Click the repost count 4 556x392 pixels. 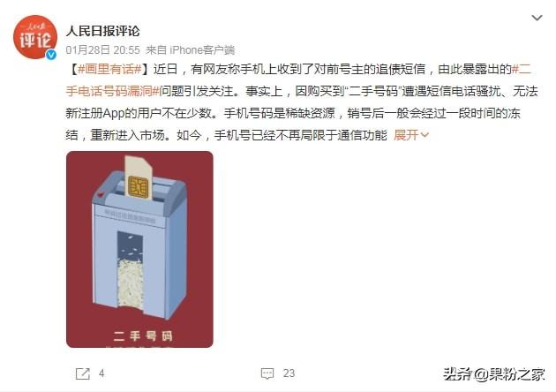pos(101,373)
